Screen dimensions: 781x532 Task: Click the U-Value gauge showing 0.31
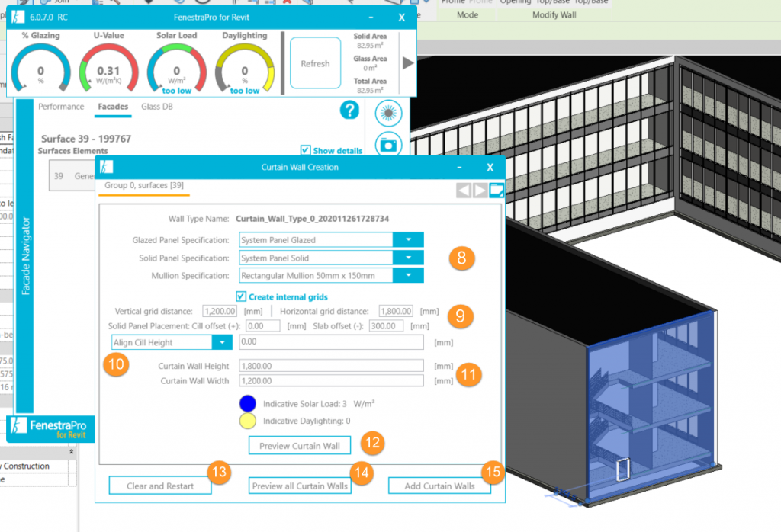tap(108, 68)
